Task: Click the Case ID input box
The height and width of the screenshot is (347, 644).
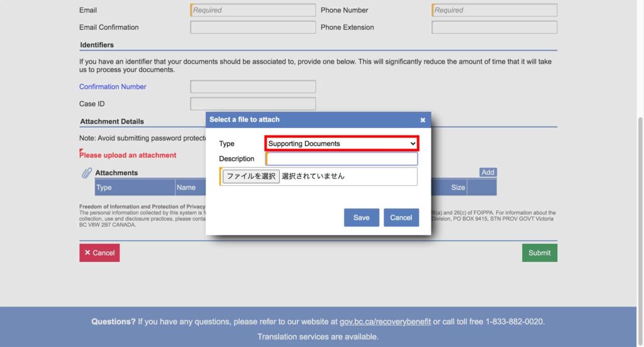Action: 253,104
